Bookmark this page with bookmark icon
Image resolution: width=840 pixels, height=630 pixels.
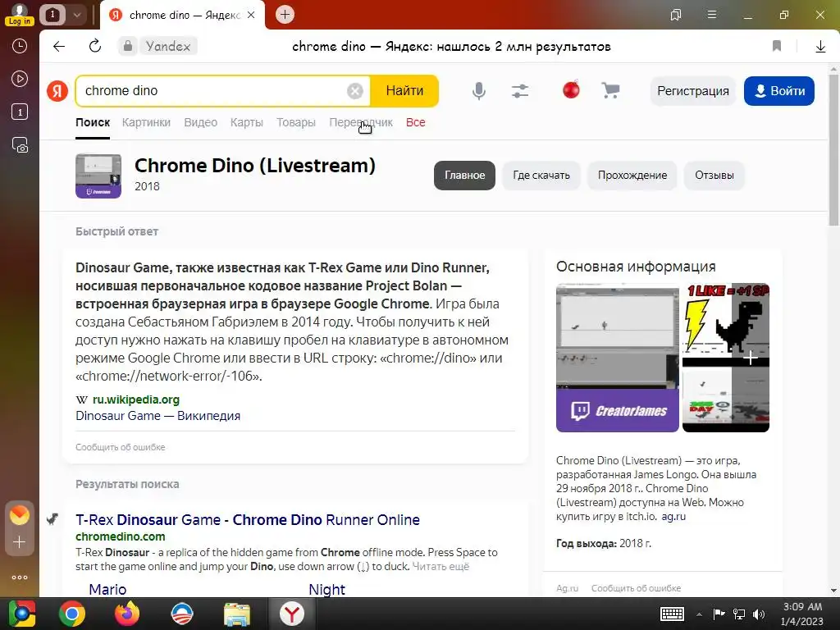[777, 46]
